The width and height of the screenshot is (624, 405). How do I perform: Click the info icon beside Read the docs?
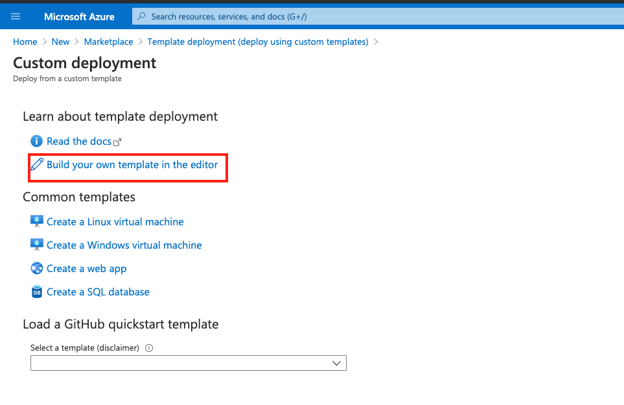36,141
